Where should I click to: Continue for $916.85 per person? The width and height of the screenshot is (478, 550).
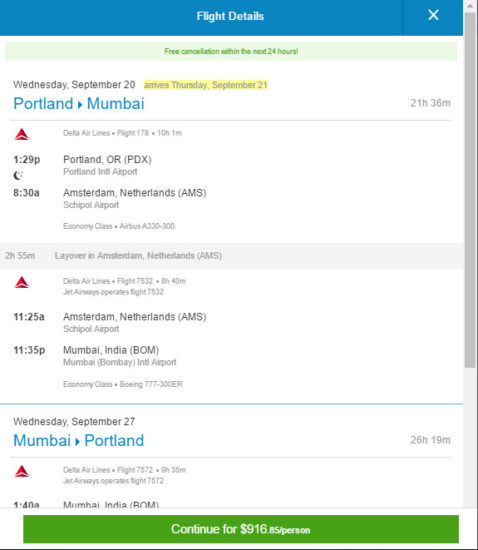241,529
